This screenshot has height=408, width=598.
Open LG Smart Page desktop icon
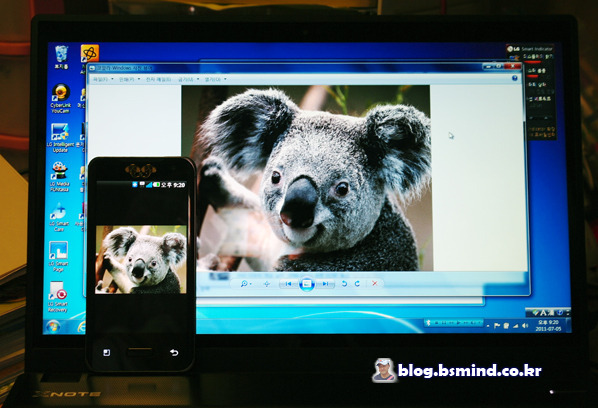[58, 256]
